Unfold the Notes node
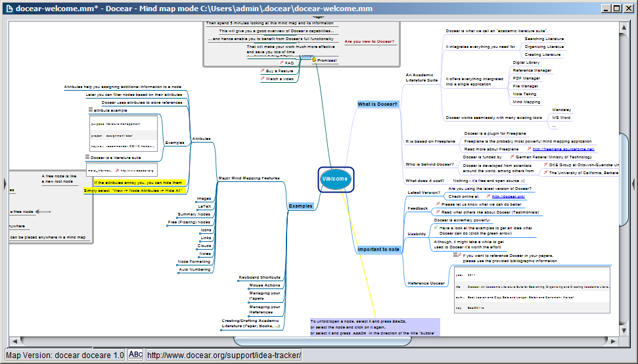Viewport: 638px width, 364px height. pos(199,257)
